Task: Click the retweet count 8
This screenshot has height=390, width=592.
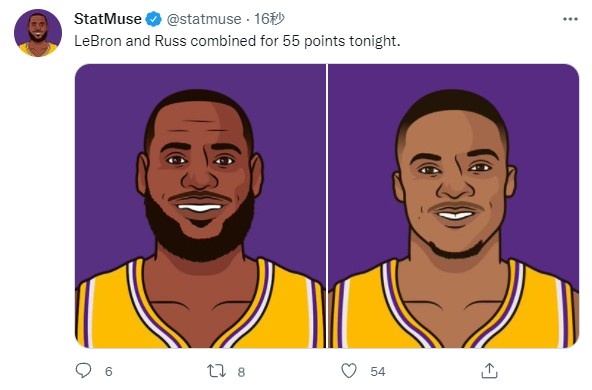Action: (241, 372)
